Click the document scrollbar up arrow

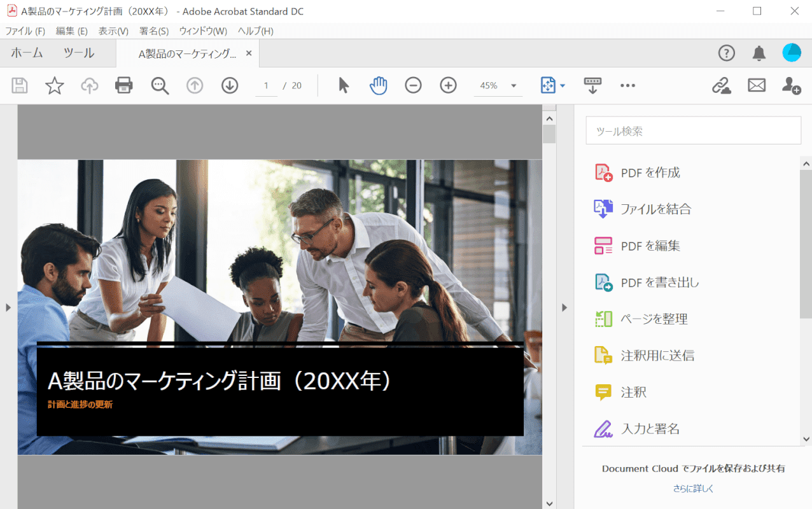pyautogui.click(x=549, y=118)
